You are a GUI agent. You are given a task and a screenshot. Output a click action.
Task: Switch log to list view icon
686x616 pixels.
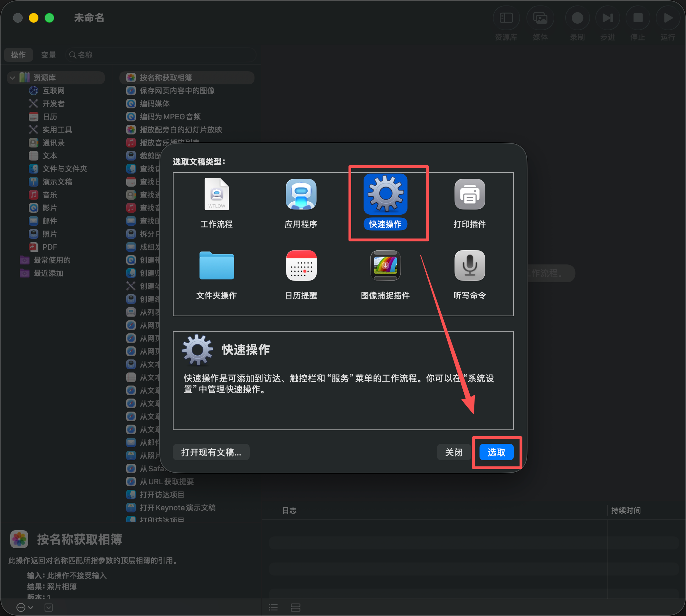(x=273, y=607)
